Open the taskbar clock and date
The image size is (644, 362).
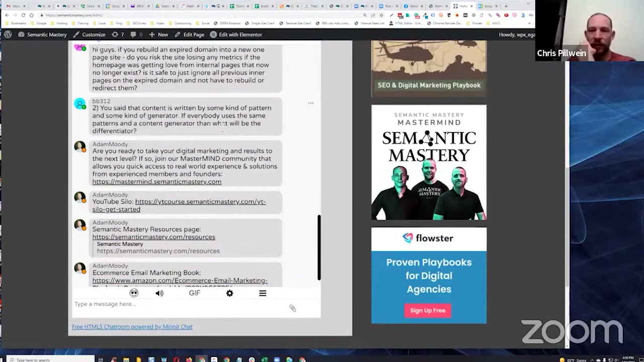click(x=627, y=359)
